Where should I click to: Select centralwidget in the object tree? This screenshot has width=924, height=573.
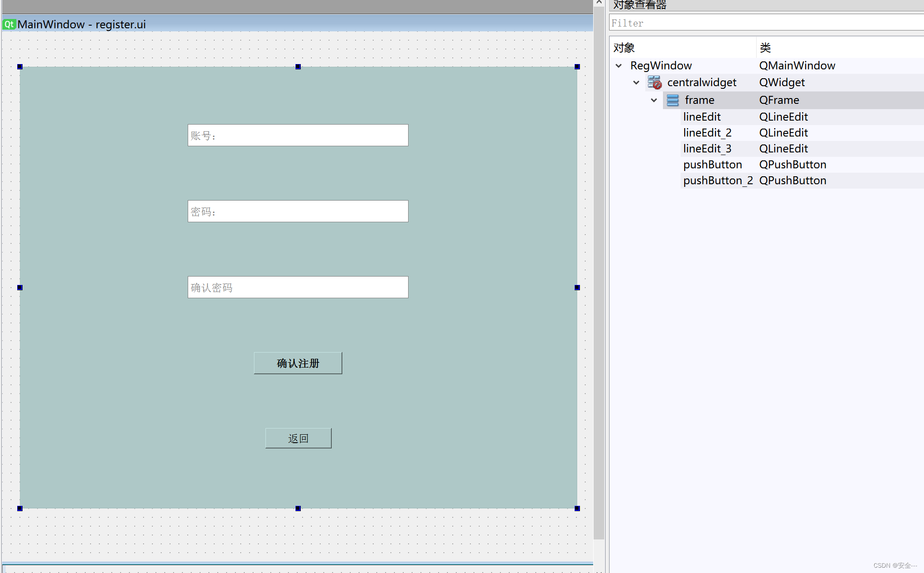point(702,83)
